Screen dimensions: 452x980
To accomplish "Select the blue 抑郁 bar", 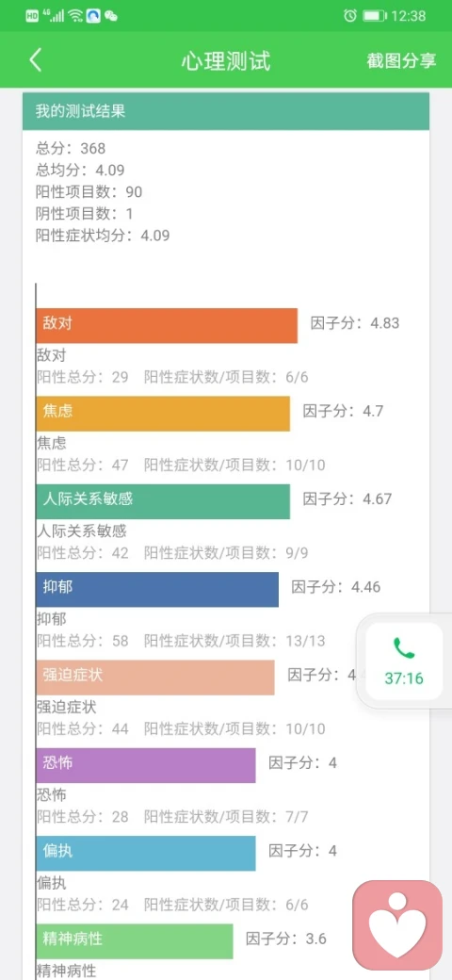I will tap(157, 589).
